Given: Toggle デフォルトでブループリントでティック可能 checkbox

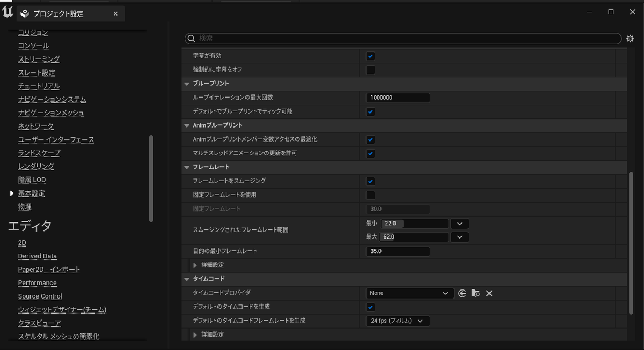Looking at the screenshot, I should click(370, 111).
